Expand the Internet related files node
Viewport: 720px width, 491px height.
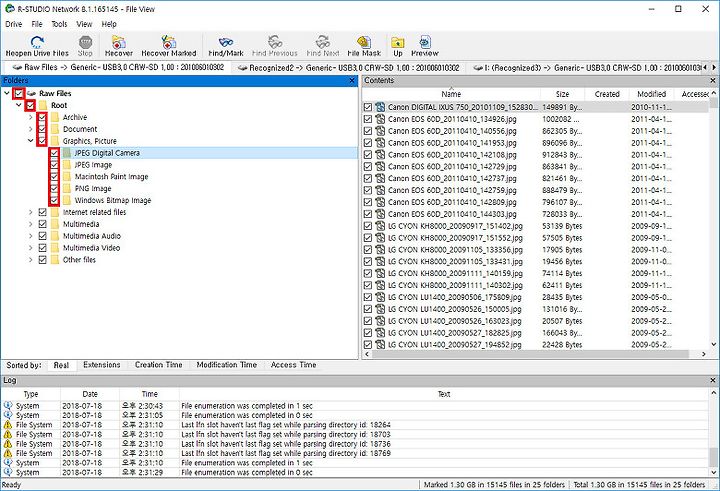(x=31, y=212)
